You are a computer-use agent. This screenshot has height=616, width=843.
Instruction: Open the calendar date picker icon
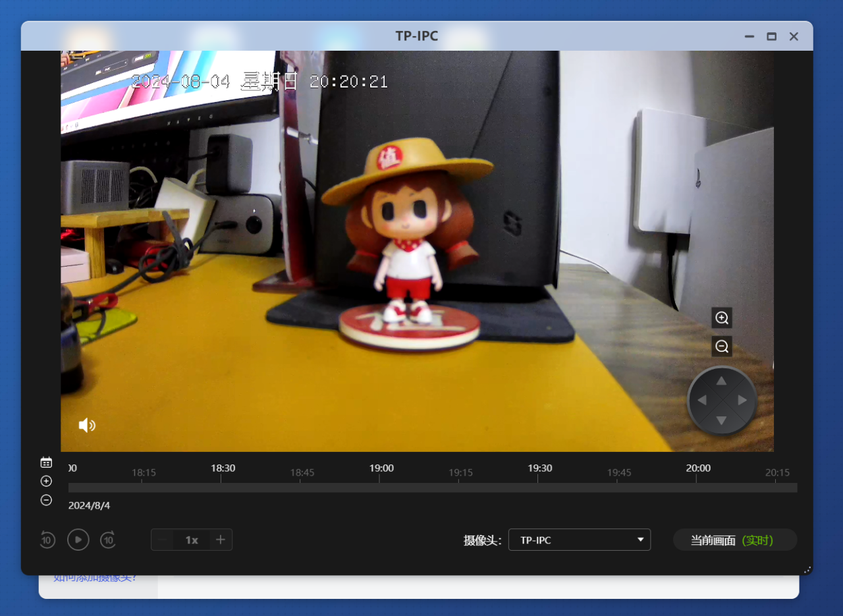[46, 462]
